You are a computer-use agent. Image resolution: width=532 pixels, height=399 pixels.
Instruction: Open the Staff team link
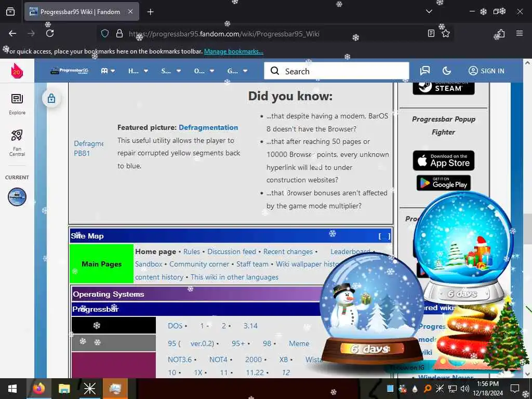252,264
